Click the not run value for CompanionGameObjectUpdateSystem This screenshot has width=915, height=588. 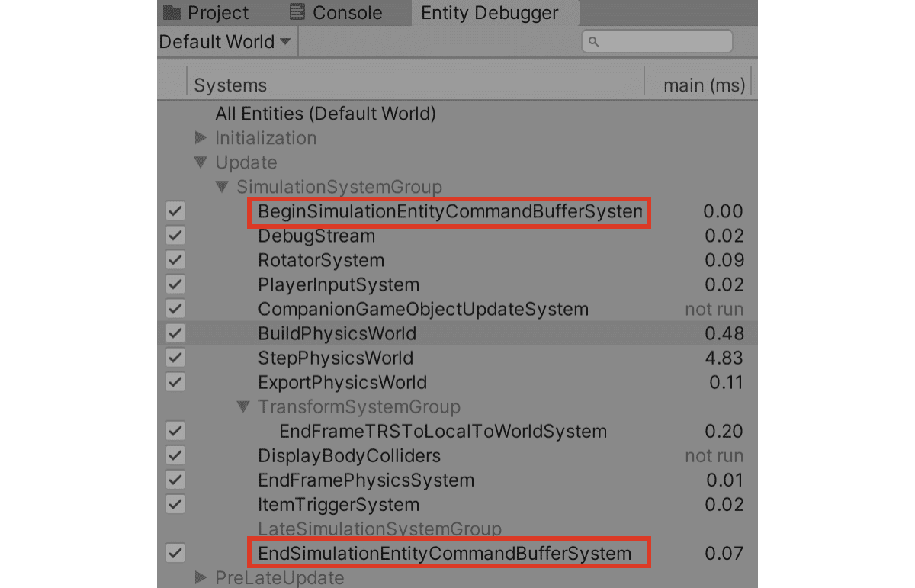point(714,310)
